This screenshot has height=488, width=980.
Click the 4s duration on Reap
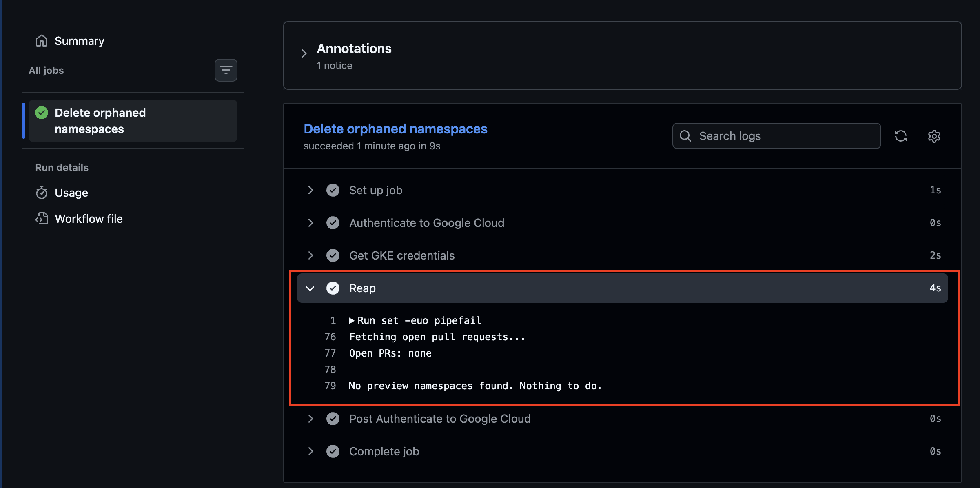935,288
